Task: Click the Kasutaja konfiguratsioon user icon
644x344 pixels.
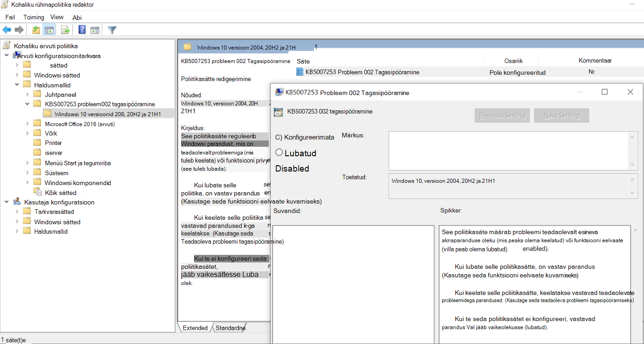Action: pos(17,202)
